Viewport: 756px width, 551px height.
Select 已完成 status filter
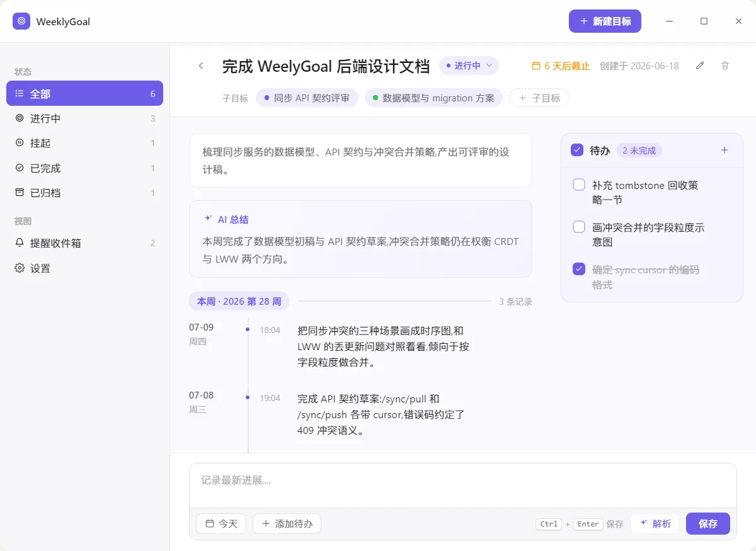tap(84, 168)
